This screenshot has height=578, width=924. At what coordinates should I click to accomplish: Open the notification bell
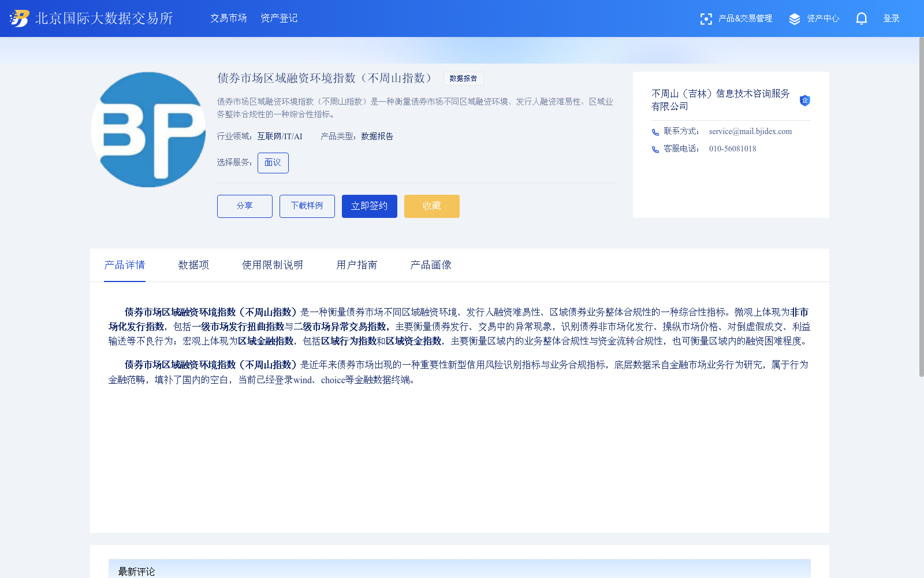tap(862, 18)
